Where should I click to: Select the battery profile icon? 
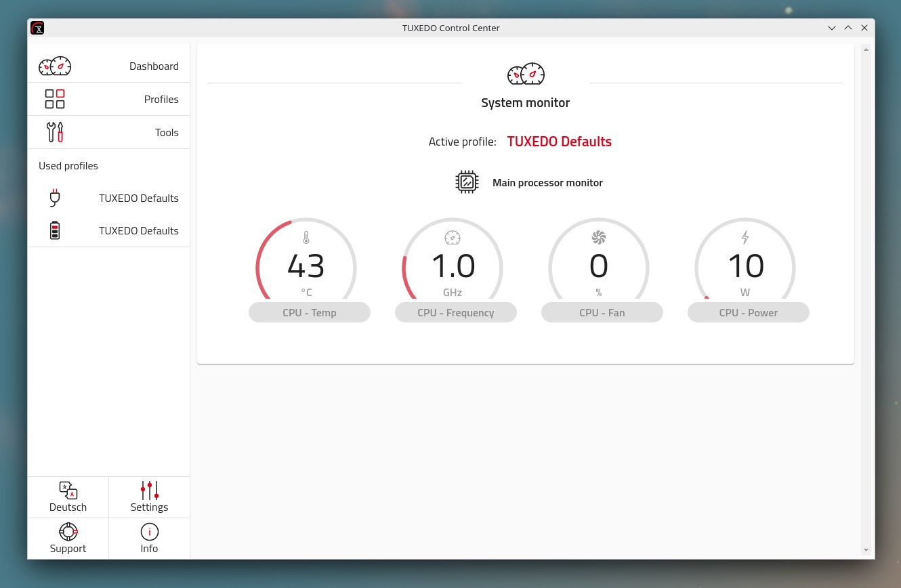click(55, 230)
